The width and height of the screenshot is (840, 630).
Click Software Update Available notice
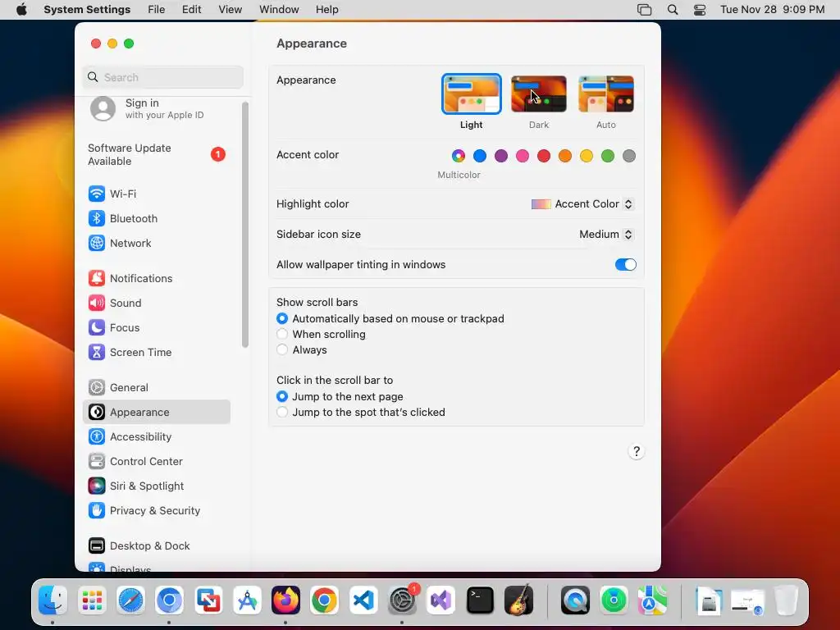pos(157,154)
